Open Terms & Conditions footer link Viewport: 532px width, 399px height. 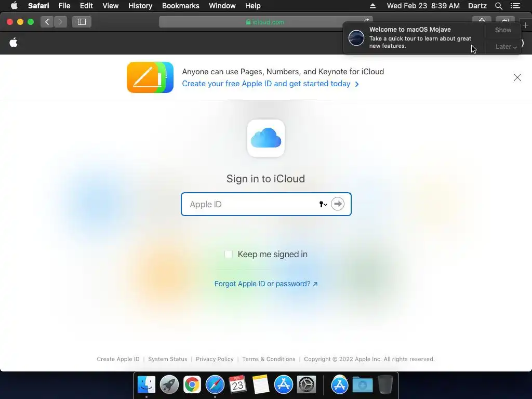(x=269, y=359)
